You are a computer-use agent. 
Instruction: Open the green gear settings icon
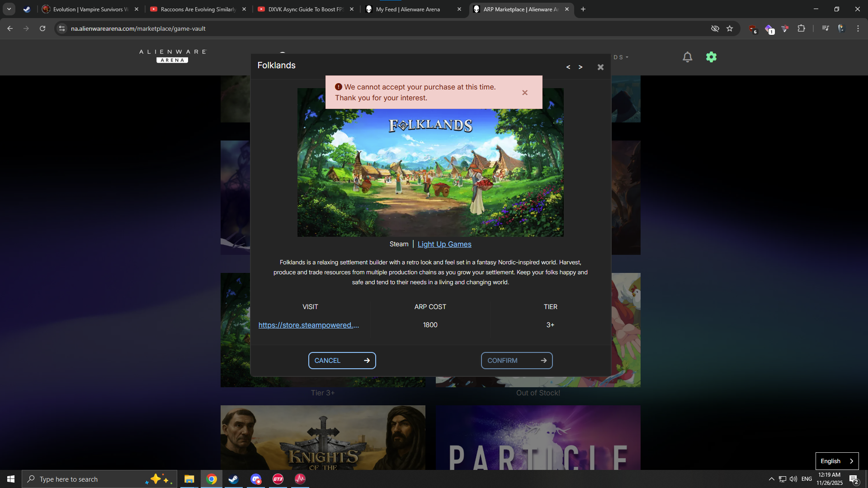[711, 57]
